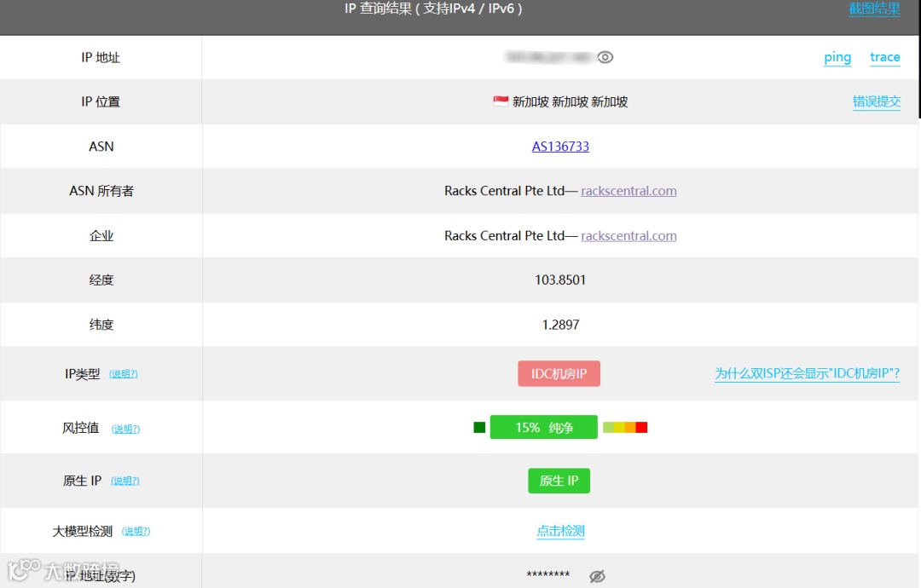Click the 纬度 row label

point(101,325)
